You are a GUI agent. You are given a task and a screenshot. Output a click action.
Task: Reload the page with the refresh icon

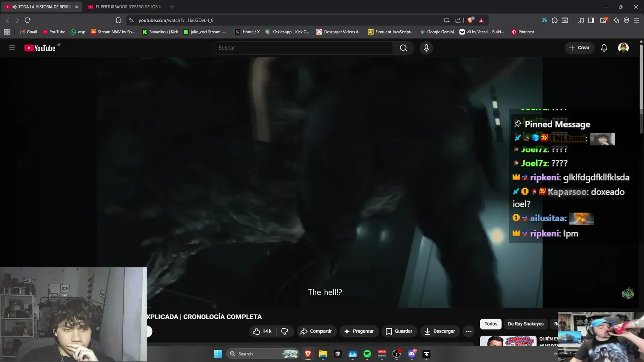27,20
